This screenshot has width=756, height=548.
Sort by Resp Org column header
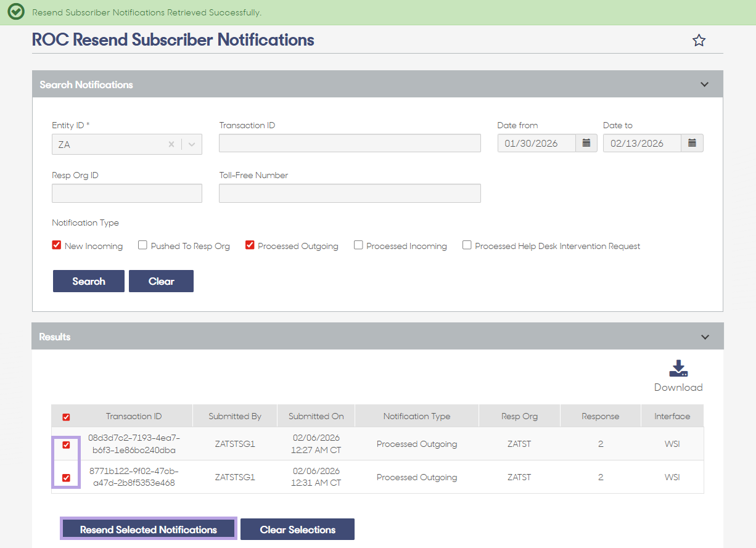[519, 417]
